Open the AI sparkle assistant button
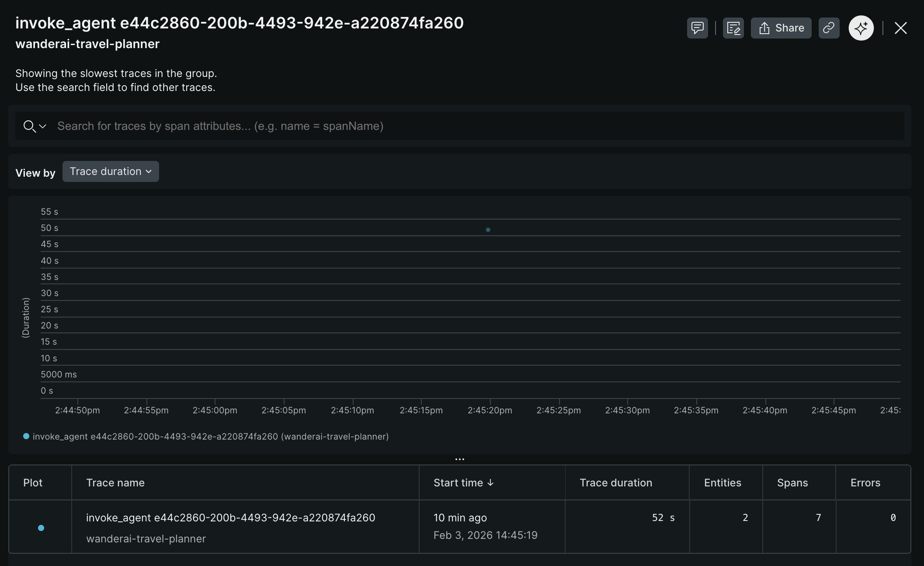Screen dimensions: 924x566 point(861,28)
